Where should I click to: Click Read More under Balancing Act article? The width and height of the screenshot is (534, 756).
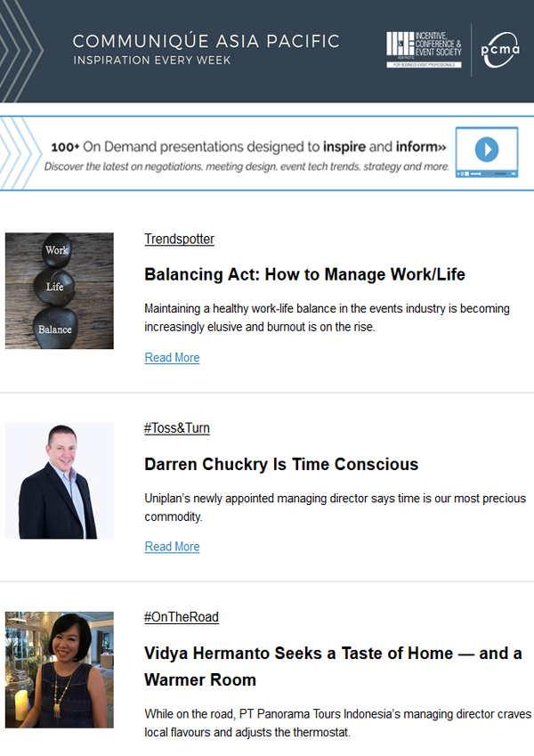[x=172, y=358]
